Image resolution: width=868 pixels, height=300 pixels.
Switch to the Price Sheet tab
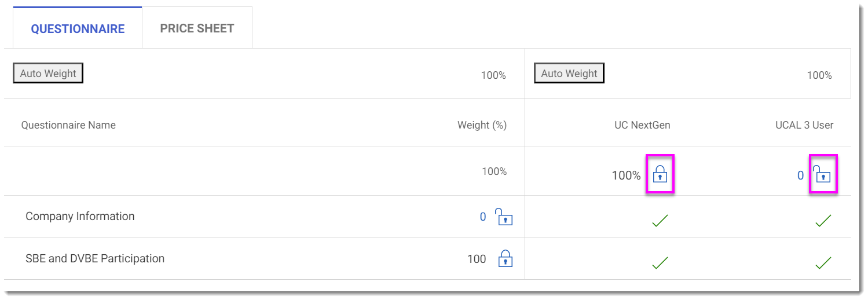pyautogui.click(x=197, y=28)
